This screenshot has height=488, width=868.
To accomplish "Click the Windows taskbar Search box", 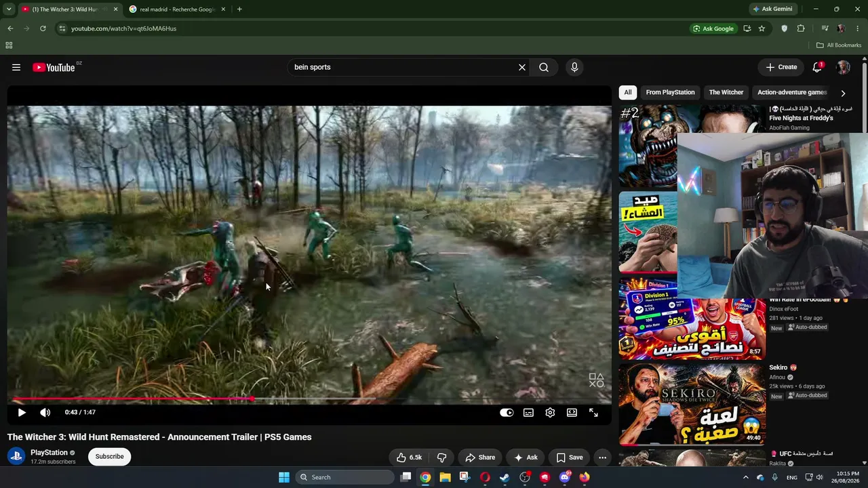I will click(x=345, y=477).
